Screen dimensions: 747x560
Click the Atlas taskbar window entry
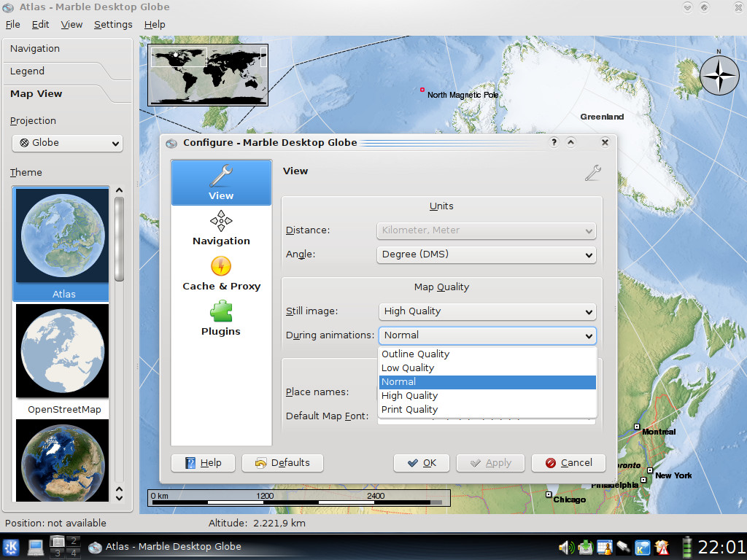tap(166, 547)
